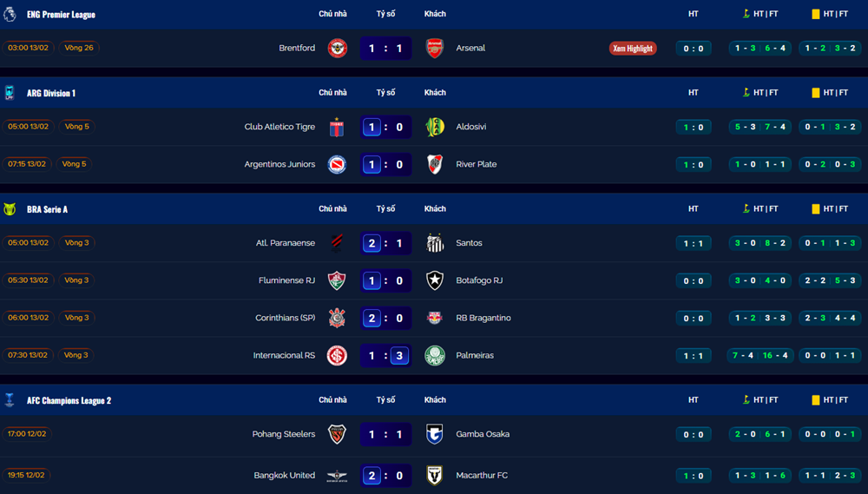Image resolution: width=868 pixels, height=494 pixels.
Task: Click the Bangkok United team name
Action: (284, 475)
